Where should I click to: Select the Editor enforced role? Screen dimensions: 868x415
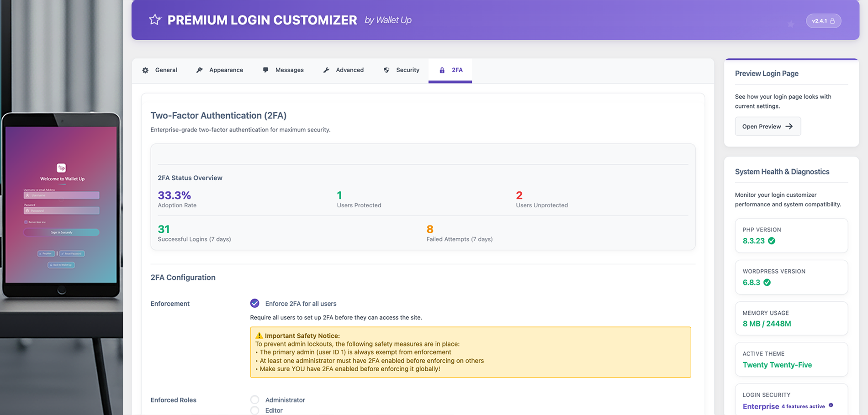254,410
